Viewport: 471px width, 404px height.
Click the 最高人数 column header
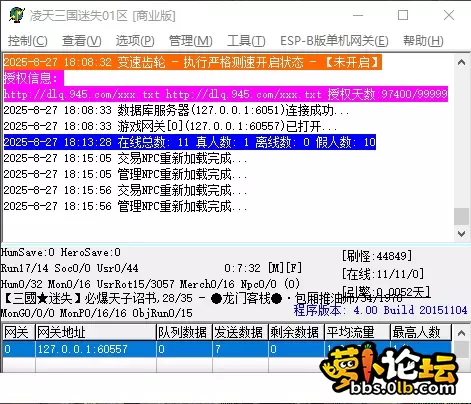421,332
